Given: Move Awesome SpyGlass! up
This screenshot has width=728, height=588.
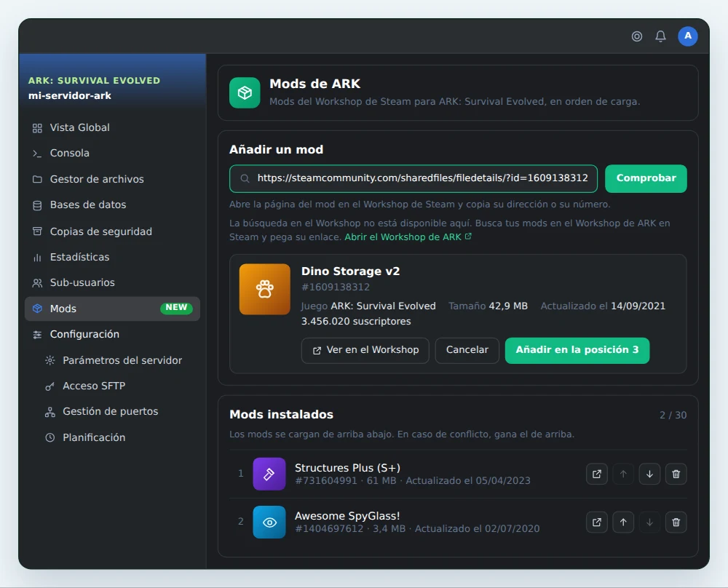Looking at the screenshot, I should click(623, 522).
